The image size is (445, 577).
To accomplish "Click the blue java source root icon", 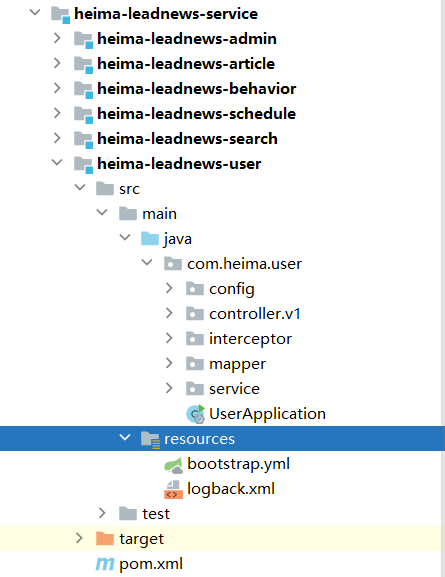I will tap(150, 239).
